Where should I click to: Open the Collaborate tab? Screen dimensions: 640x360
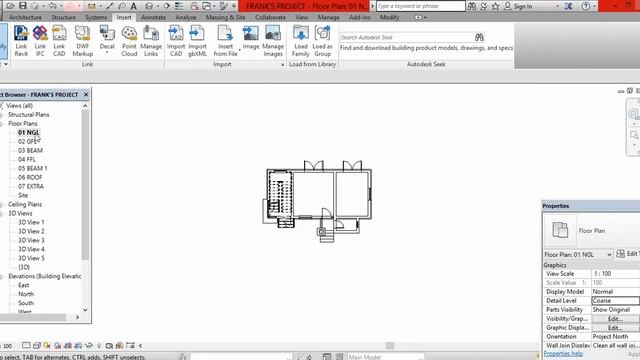point(270,18)
